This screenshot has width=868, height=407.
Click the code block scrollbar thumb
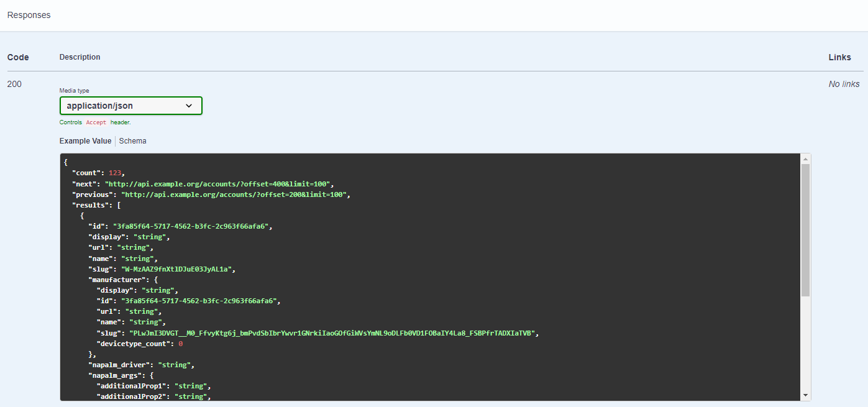tap(805, 230)
